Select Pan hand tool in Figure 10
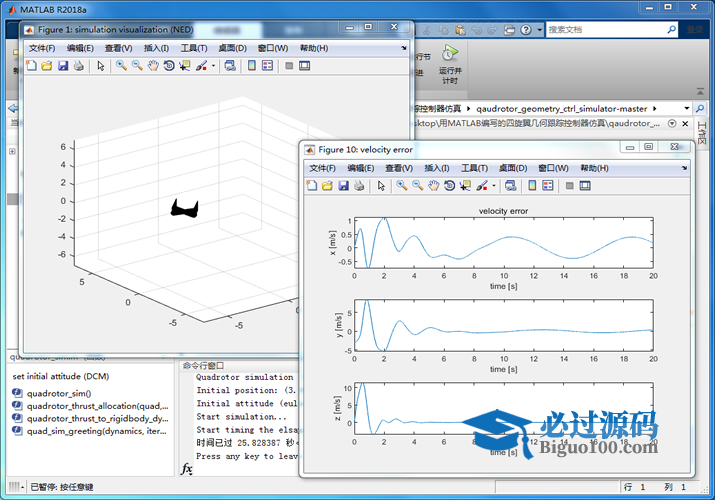The height and width of the screenshot is (500, 715). click(x=434, y=186)
